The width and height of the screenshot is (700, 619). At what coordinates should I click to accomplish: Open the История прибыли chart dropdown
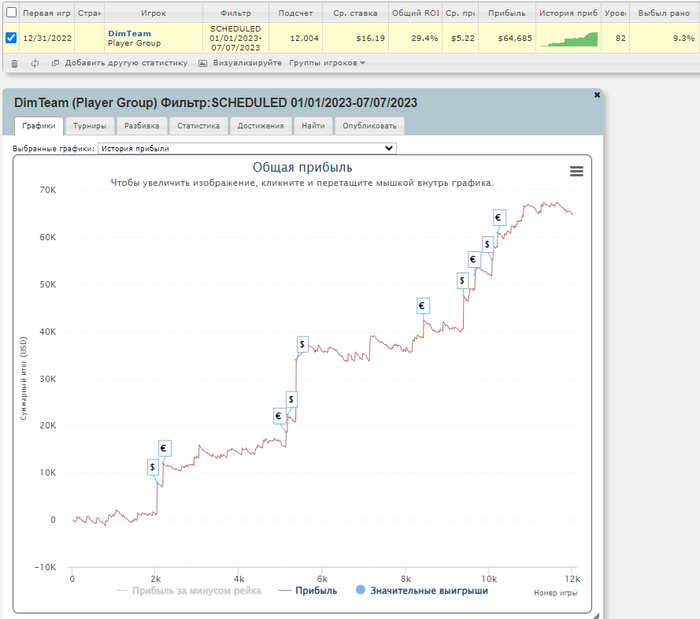(247, 149)
